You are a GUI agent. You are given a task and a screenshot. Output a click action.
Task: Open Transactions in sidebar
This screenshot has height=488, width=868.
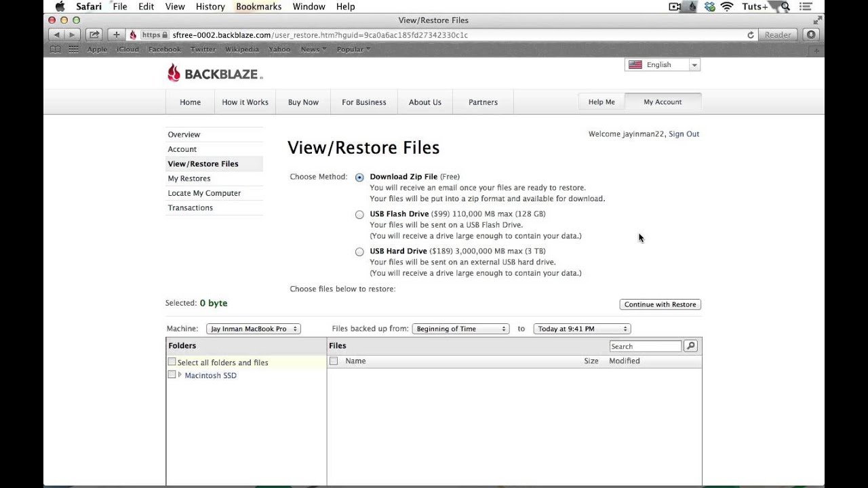pyautogui.click(x=191, y=208)
